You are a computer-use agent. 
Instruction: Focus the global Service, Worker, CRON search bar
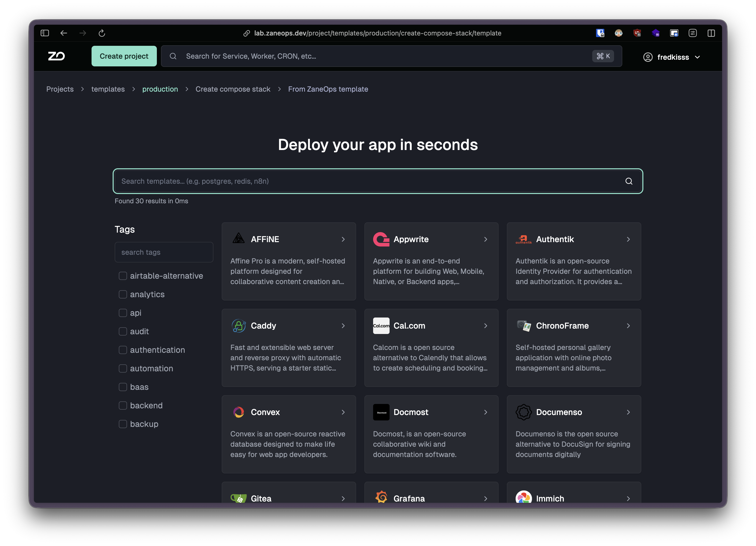coord(391,56)
